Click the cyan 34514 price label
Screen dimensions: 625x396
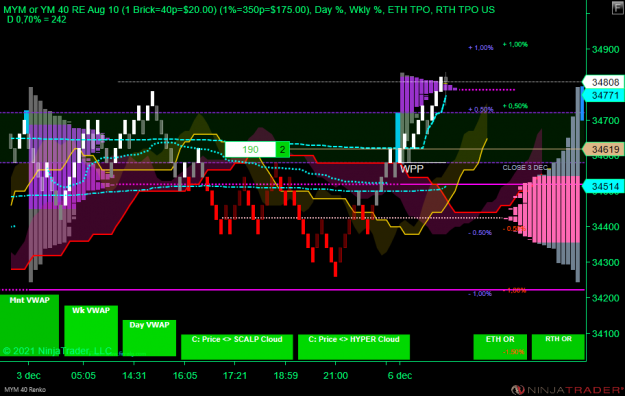coord(604,186)
